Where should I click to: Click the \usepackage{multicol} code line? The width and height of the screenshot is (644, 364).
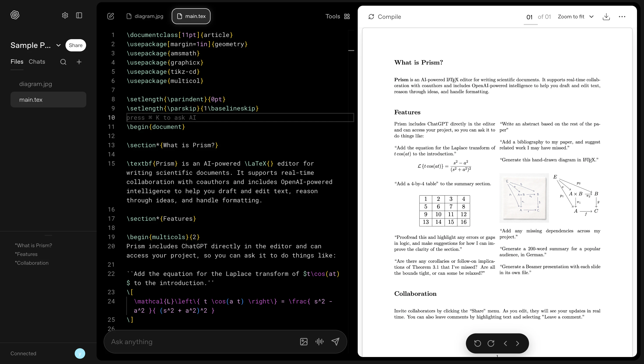(165, 81)
